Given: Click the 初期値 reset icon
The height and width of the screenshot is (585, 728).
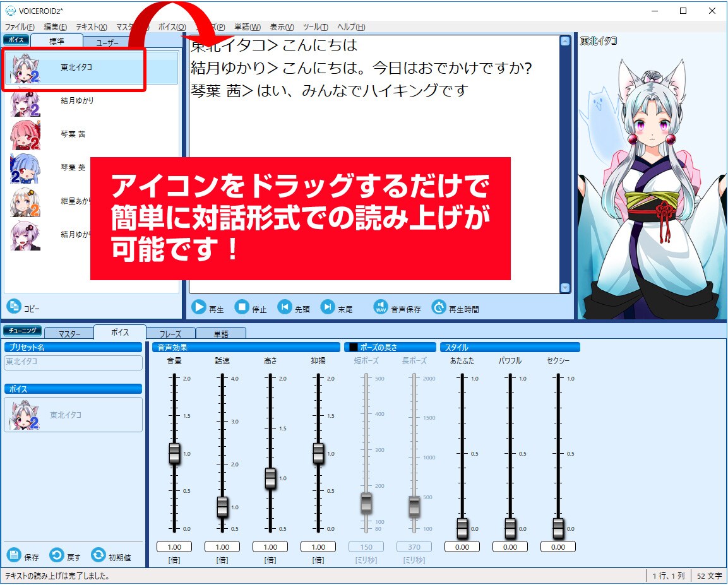Looking at the screenshot, I should 98,555.
